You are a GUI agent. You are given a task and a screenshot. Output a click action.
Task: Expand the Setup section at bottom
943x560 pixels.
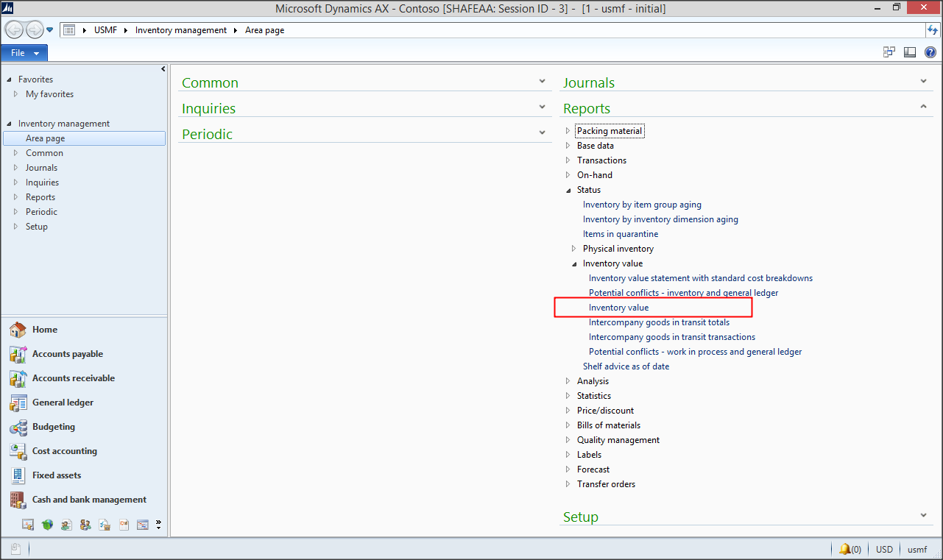[923, 516]
